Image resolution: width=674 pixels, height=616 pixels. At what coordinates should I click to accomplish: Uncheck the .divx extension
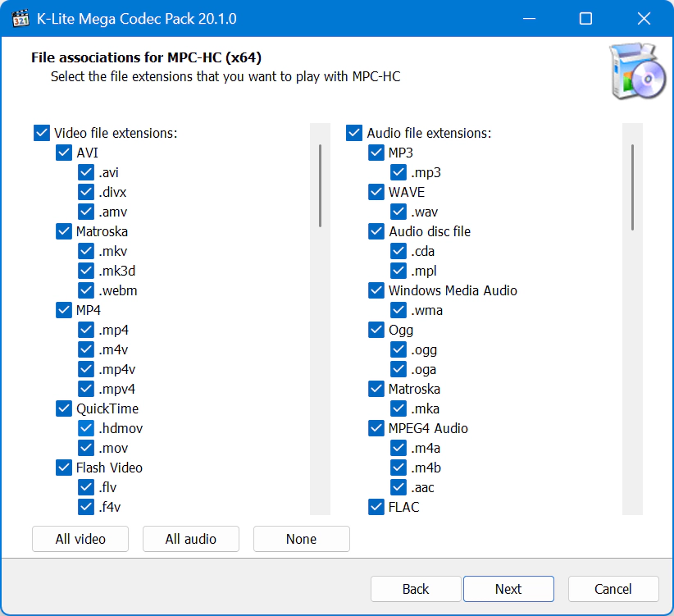point(86,192)
